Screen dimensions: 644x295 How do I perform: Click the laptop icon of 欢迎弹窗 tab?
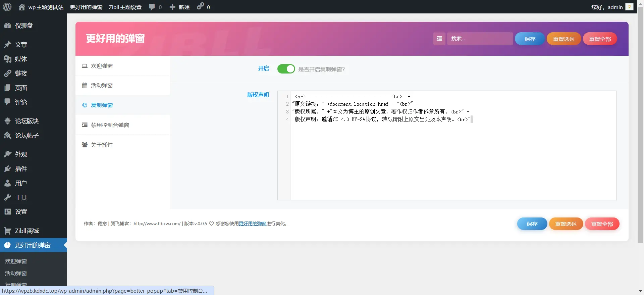[85, 66]
